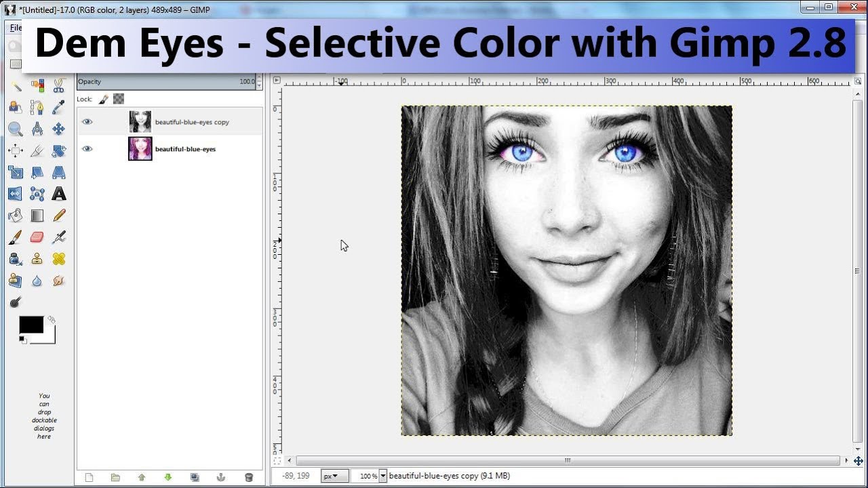This screenshot has height=488, width=868.
Task: Click the navigation cross icon at canvas corner
Action: coord(859,461)
